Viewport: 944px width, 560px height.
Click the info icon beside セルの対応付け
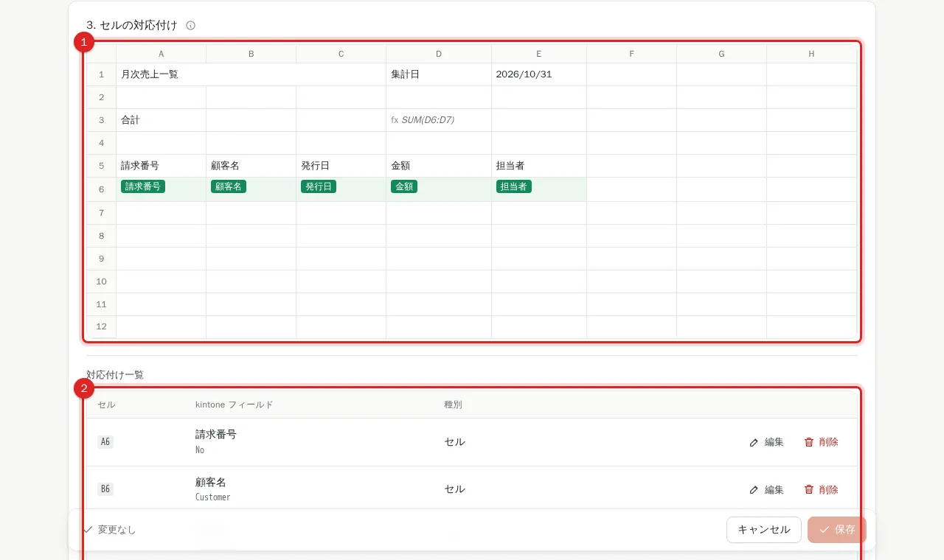pos(190,25)
